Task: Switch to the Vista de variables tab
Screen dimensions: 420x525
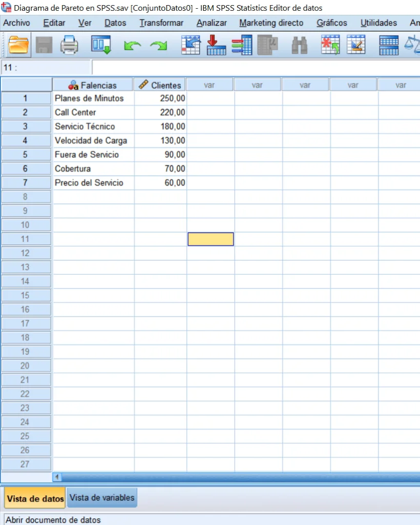Action: pos(102,497)
